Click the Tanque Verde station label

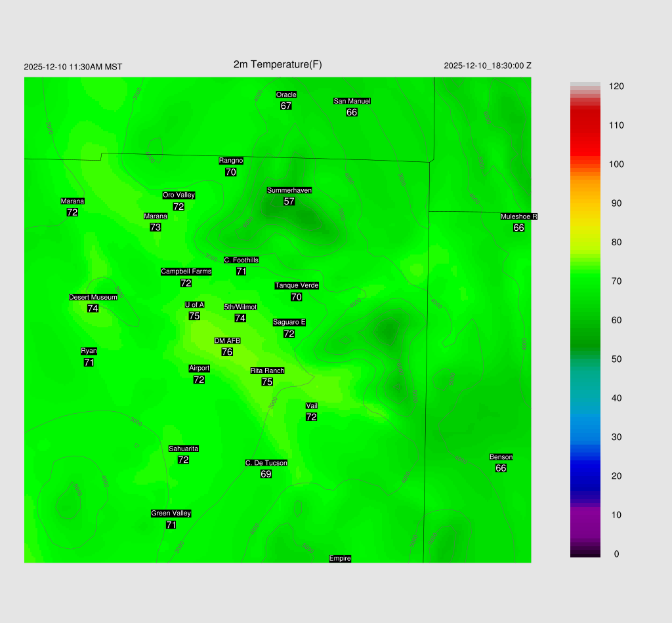[x=297, y=285]
